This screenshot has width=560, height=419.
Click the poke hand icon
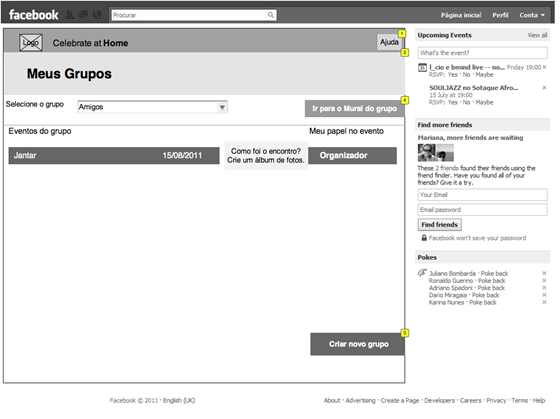click(422, 273)
